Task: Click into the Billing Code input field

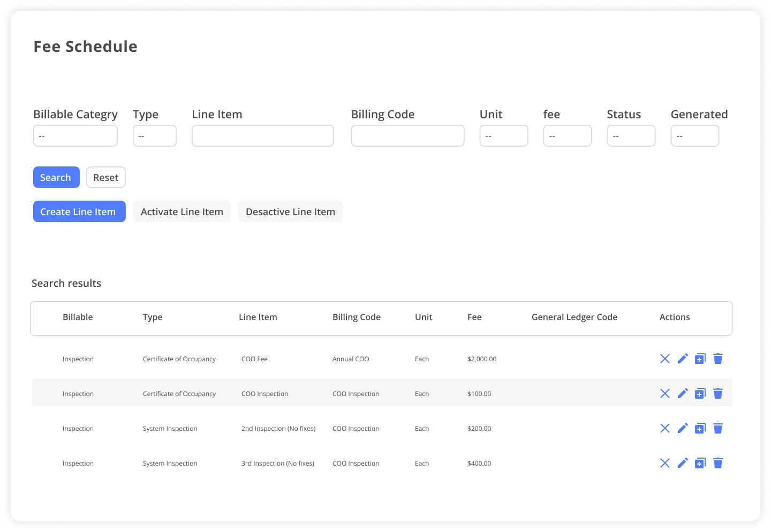Action: (407, 136)
